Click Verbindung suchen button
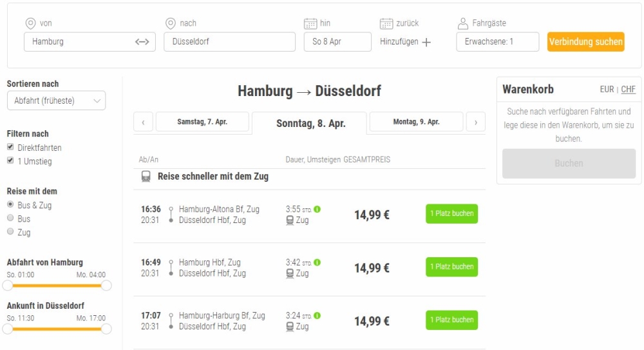 [x=585, y=41]
